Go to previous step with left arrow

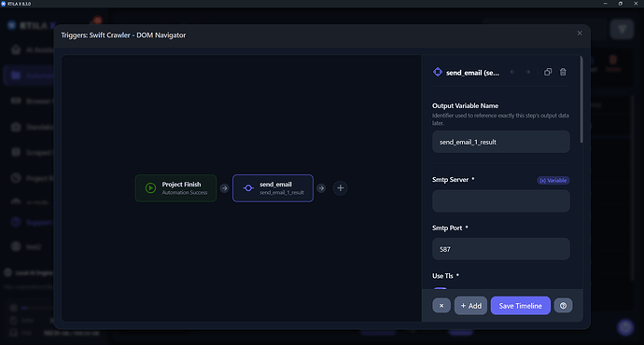(512, 72)
